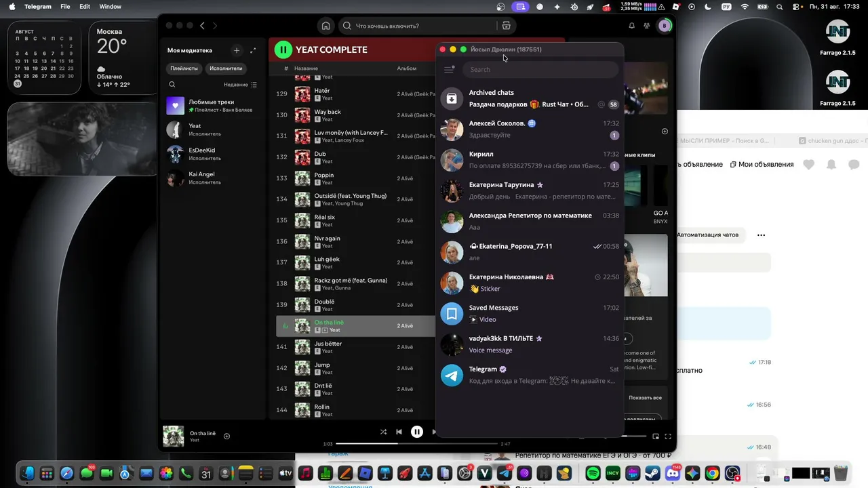Open chat with Екатерина Николаевна
868x488 pixels.
click(x=530, y=283)
